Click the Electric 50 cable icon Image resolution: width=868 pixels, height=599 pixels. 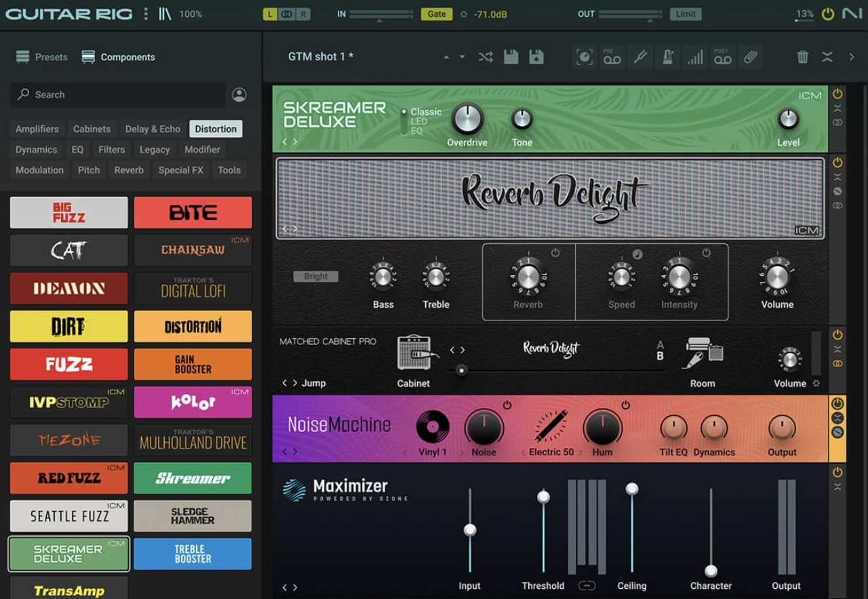pos(551,427)
